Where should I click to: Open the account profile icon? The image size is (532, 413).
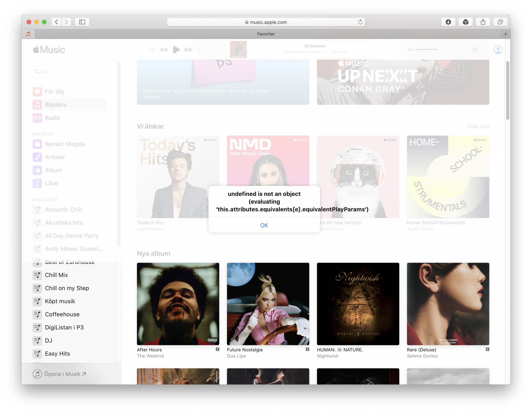point(498,50)
